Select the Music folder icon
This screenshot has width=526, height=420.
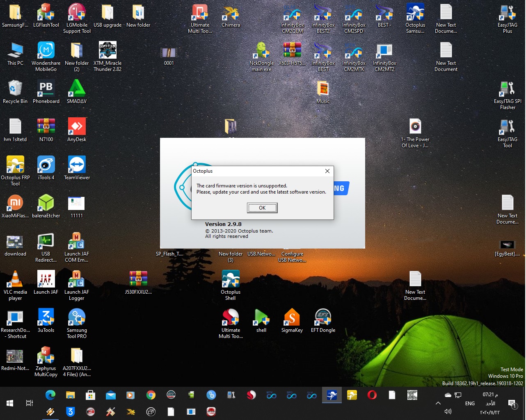323,92
